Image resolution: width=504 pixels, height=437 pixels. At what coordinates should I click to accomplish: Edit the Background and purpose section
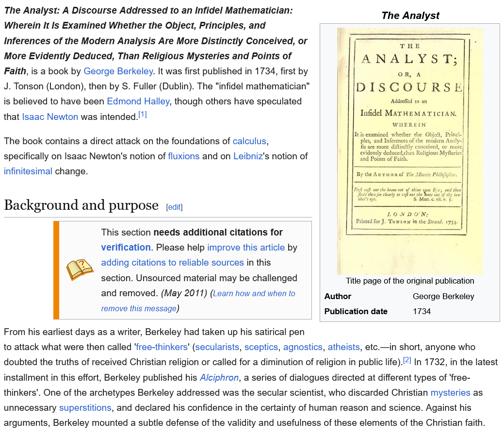pos(174,207)
